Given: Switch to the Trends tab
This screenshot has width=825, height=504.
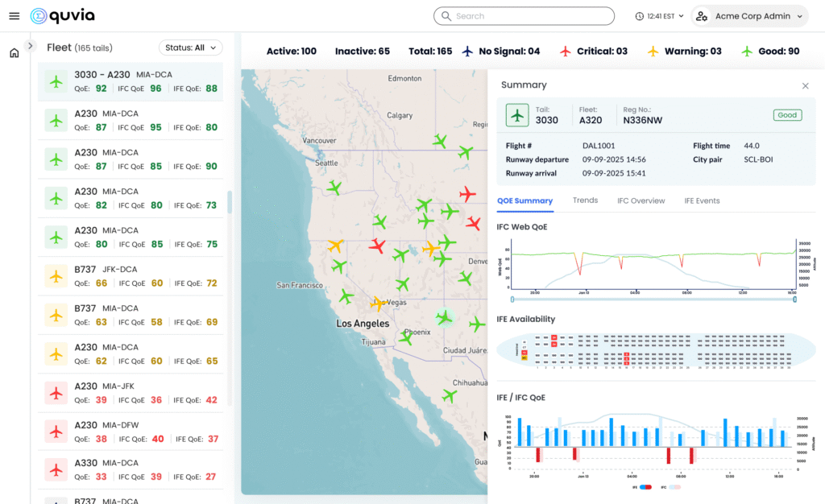Looking at the screenshot, I should pos(586,200).
